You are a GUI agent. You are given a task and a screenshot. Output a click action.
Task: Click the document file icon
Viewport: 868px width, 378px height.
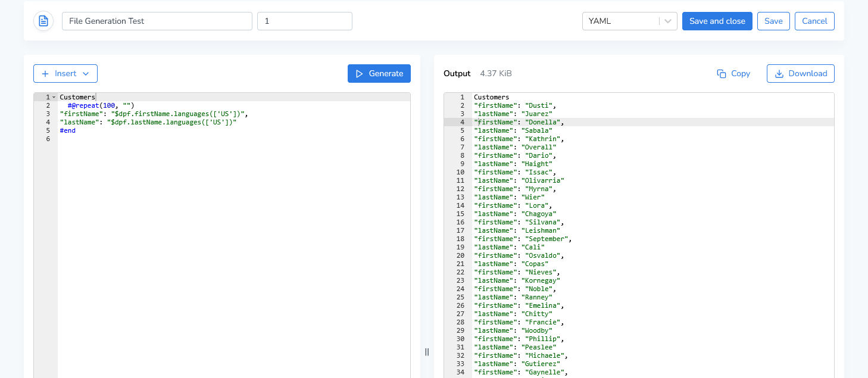click(43, 21)
